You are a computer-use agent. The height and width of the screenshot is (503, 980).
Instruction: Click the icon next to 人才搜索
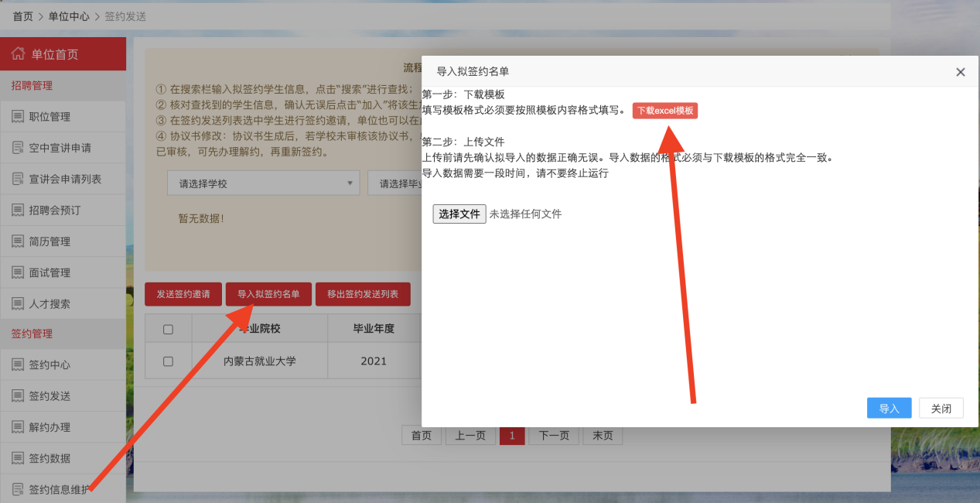[18, 304]
